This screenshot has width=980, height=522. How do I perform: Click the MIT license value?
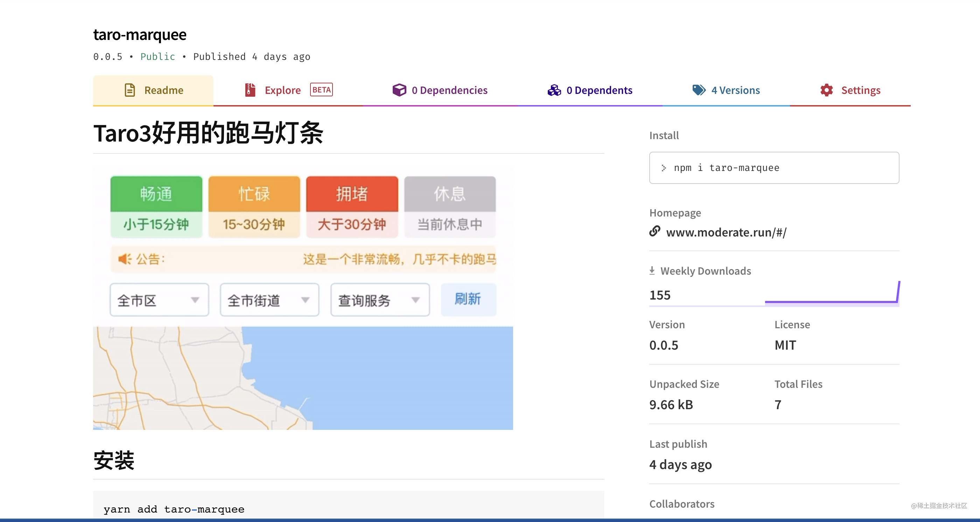(x=785, y=345)
